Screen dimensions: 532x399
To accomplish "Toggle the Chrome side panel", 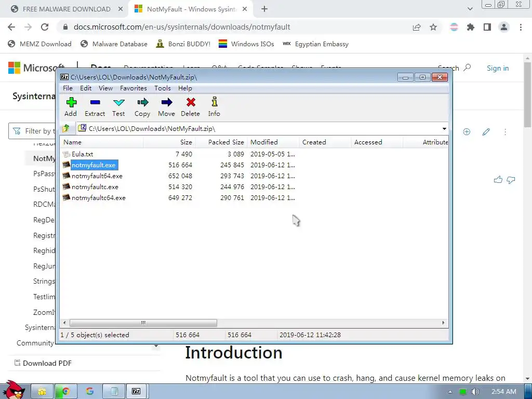I will tap(487, 27).
